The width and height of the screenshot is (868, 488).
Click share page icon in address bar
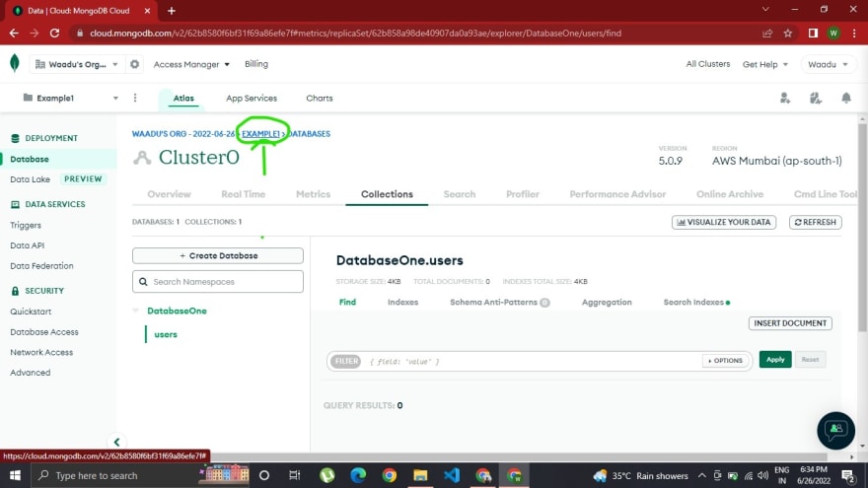click(767, 34)
